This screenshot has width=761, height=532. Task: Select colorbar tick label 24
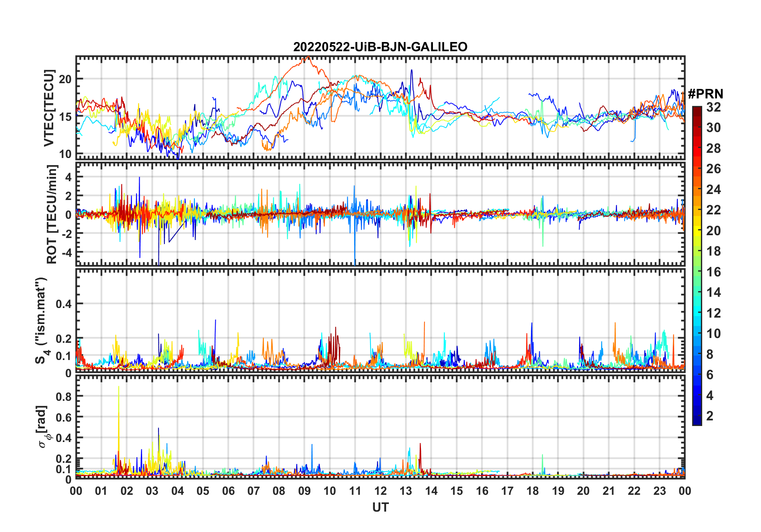tap(713, 189)
